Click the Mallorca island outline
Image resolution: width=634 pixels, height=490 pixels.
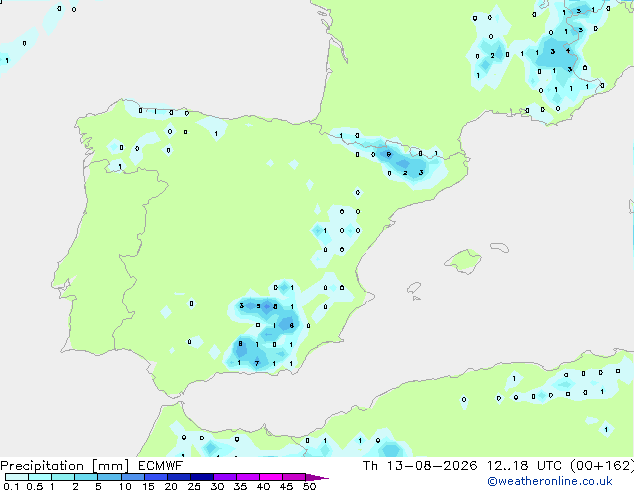[x=463, y=261]
